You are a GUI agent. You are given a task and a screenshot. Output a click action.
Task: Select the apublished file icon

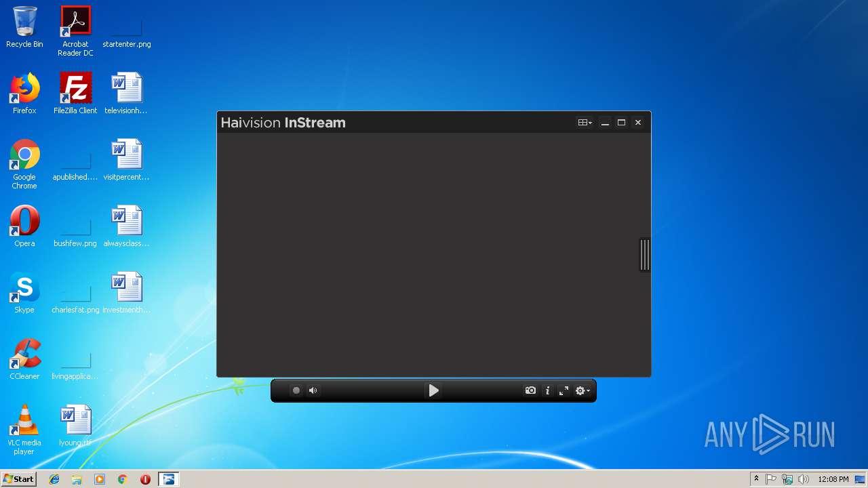pos(75,160)
